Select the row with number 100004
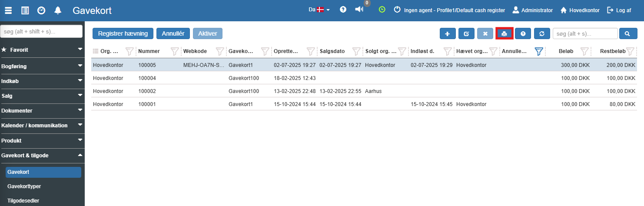644x206 pixels. pyautogui.click(x=364, y=78)
